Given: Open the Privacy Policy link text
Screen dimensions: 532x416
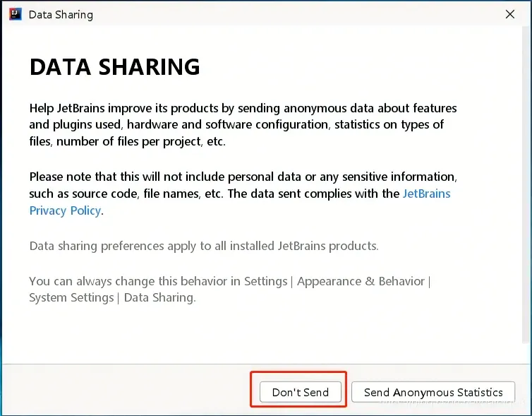Looking at the screenshot, I should pyautogui.click(x=65, y=210).
